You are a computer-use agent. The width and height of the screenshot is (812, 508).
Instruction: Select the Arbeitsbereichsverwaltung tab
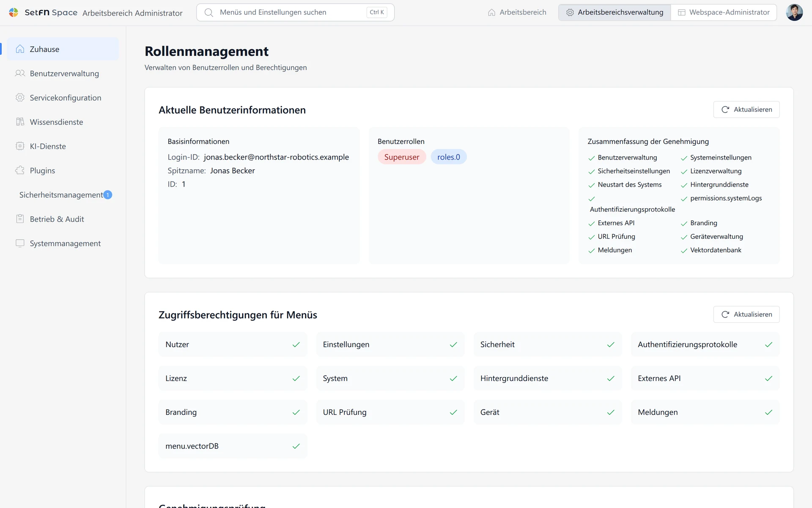614,12
